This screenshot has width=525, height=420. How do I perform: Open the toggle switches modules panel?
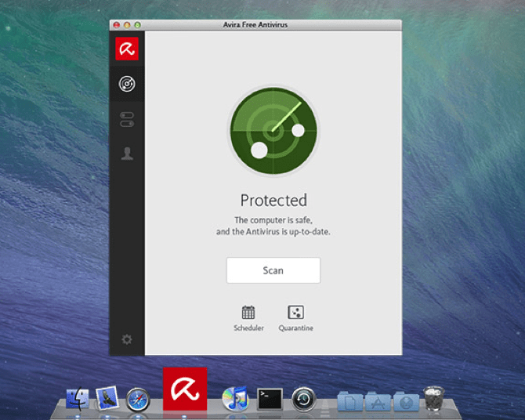click(x=127, y=120)
